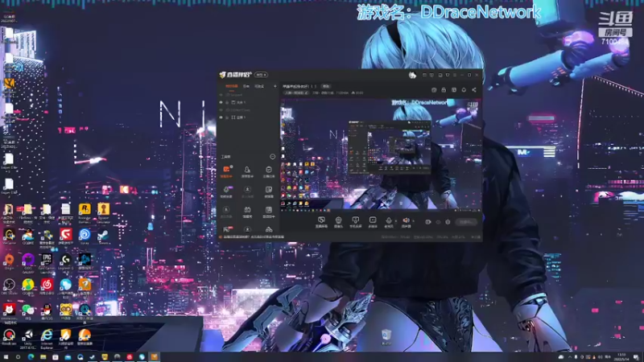Click the orange speaker icon in the streaming app
The width and height of the screenshot is (644, 362).
(x=406, y=220)
